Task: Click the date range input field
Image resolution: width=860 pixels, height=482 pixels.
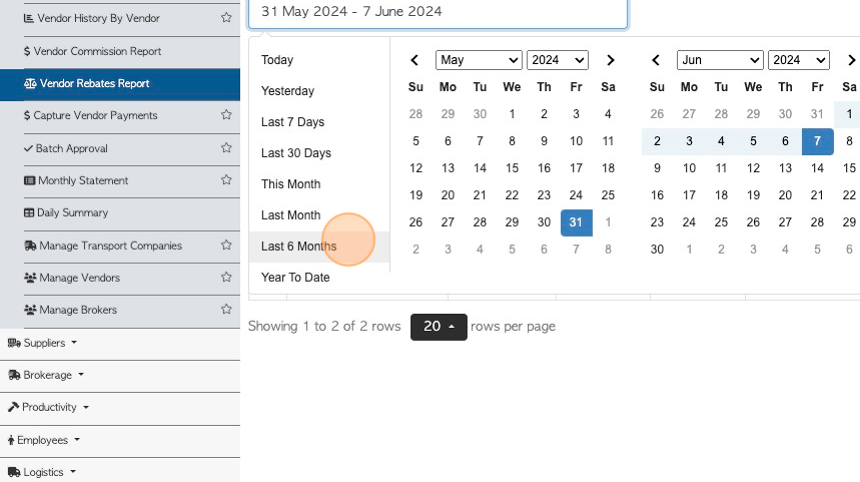Action: pos(438,12)
